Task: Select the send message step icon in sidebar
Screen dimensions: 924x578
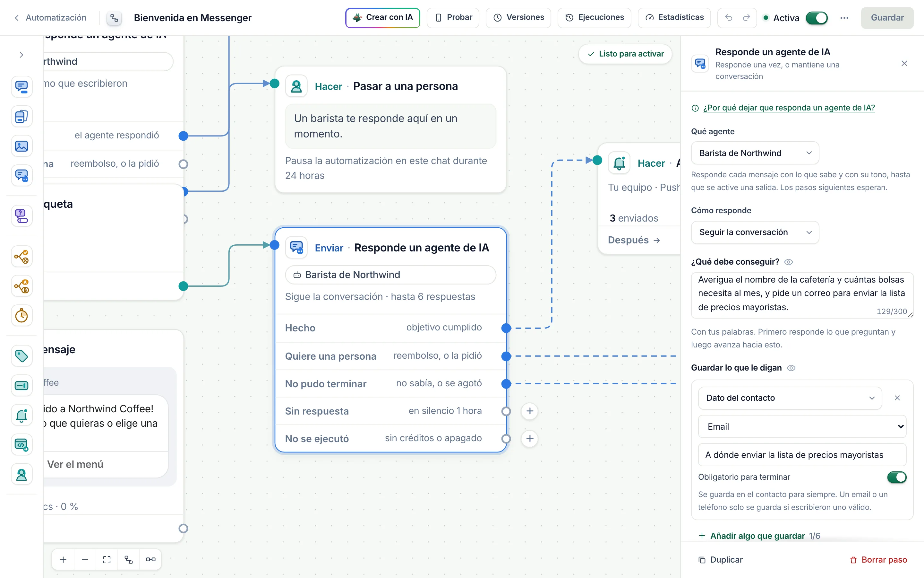Action: click(21, 87)
